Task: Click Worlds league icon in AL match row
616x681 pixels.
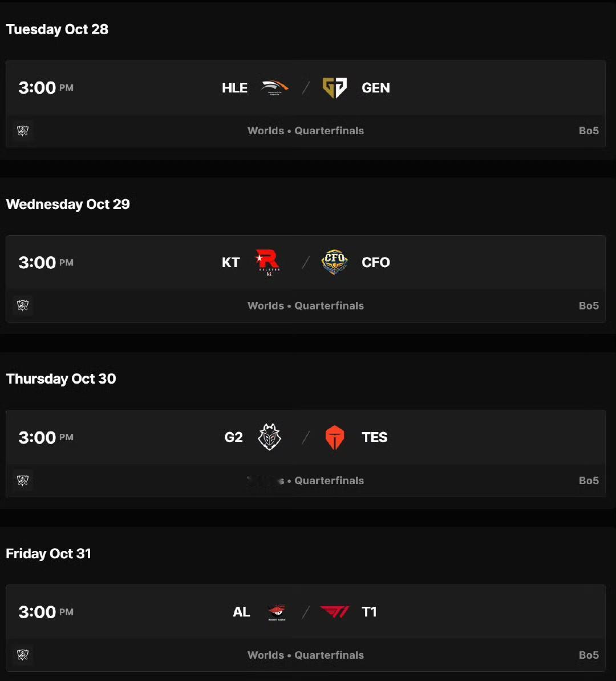Action: (23, 655)
